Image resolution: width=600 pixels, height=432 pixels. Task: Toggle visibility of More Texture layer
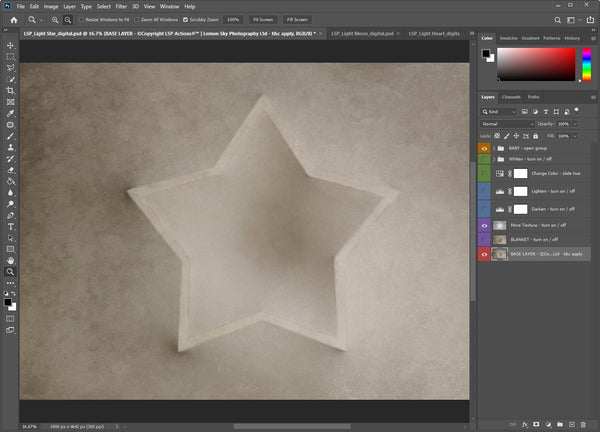tap(485, 226)
